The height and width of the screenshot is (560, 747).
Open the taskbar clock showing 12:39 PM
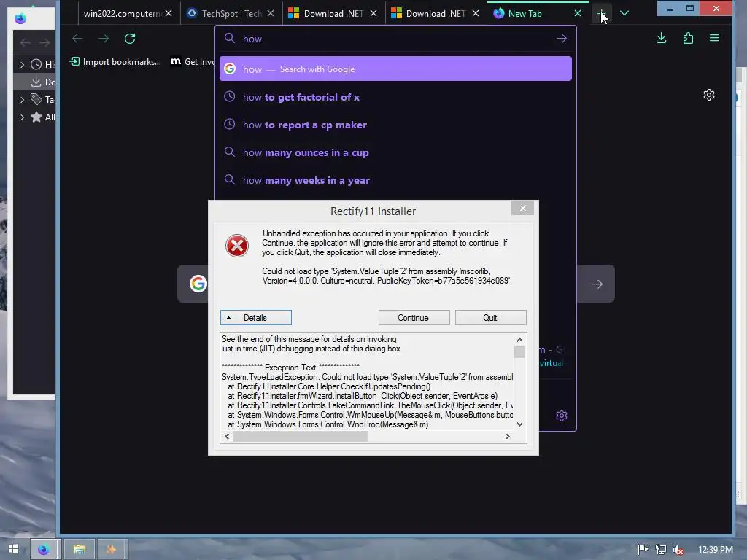[715, 550]
